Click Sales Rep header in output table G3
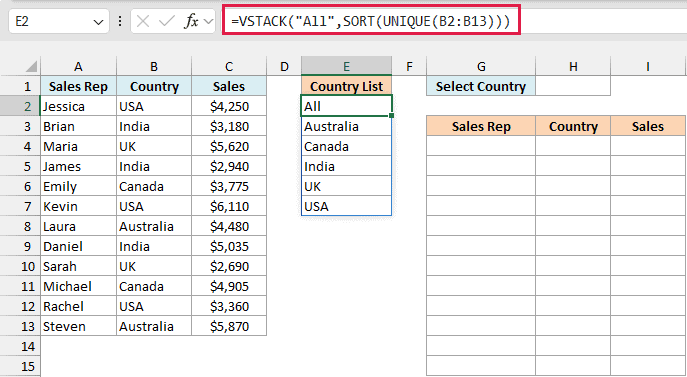This screenshot has height=377, width=687. coord(481,126)
